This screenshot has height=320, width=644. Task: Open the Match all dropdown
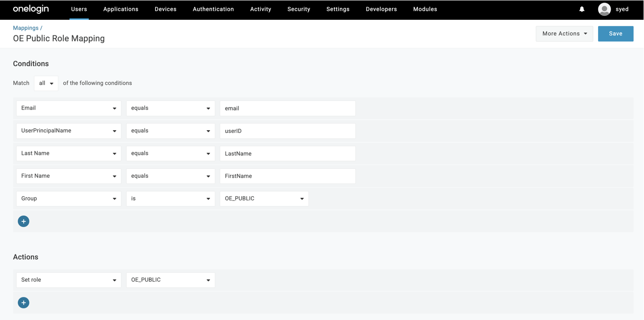[46, 83]
